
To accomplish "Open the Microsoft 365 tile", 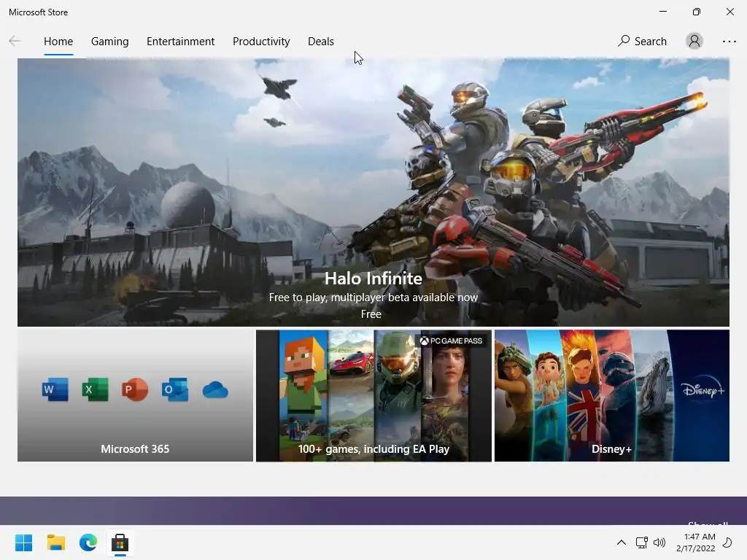I will click(135, 395).
